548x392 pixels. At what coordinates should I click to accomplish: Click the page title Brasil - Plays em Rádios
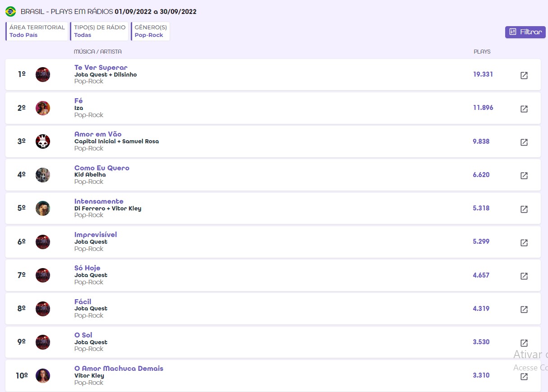click(x=67, y=12)
